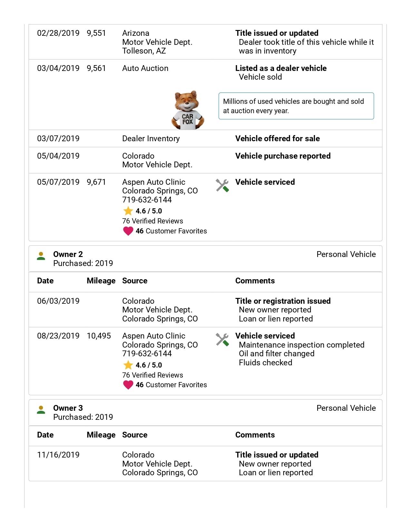Click phone number 719-632-6144 in first service entry
Image resolution: width=411 pixels, height=532 pixels.
coord(147,200)
